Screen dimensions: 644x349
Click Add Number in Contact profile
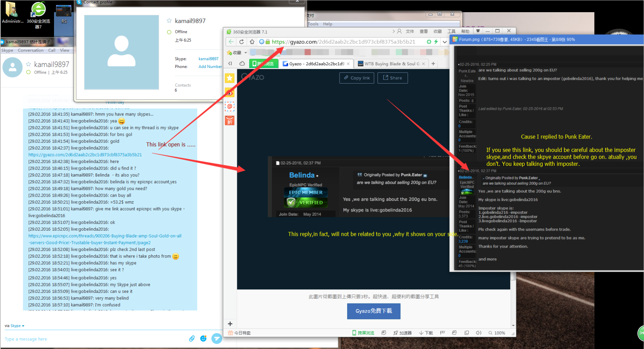[210, 67]
